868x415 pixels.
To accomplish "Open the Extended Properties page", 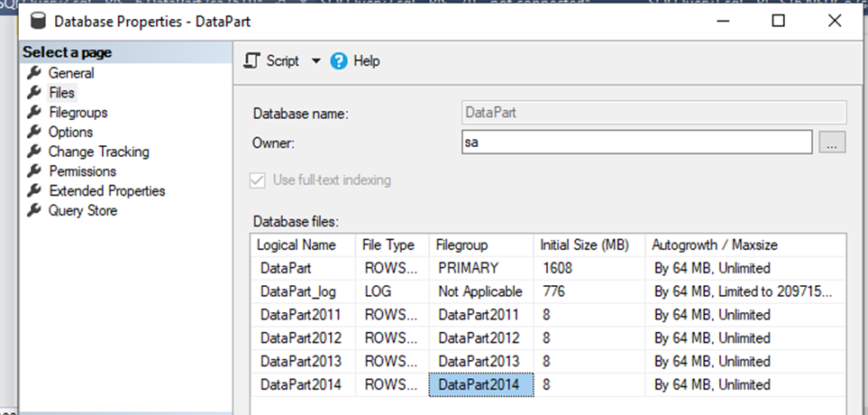I will coord(106,191).
